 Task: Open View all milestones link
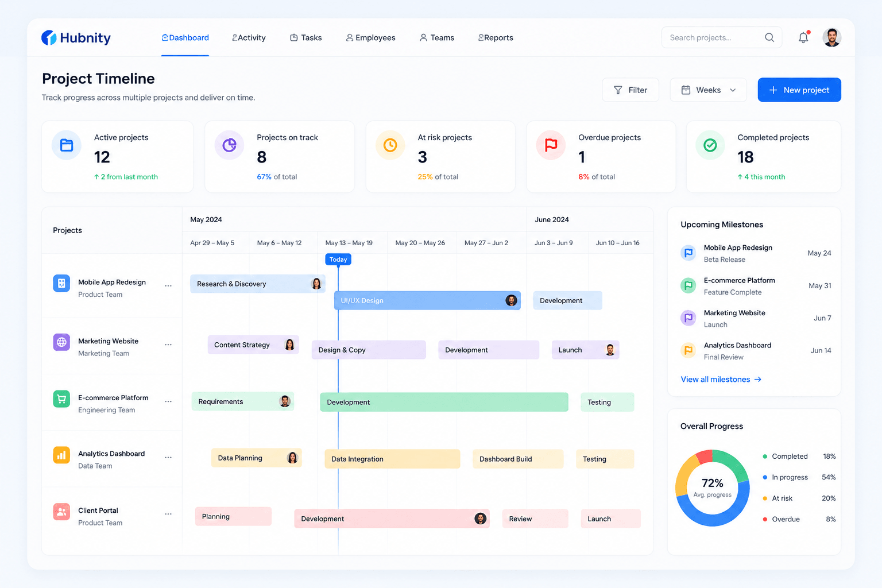click(721, 380)
